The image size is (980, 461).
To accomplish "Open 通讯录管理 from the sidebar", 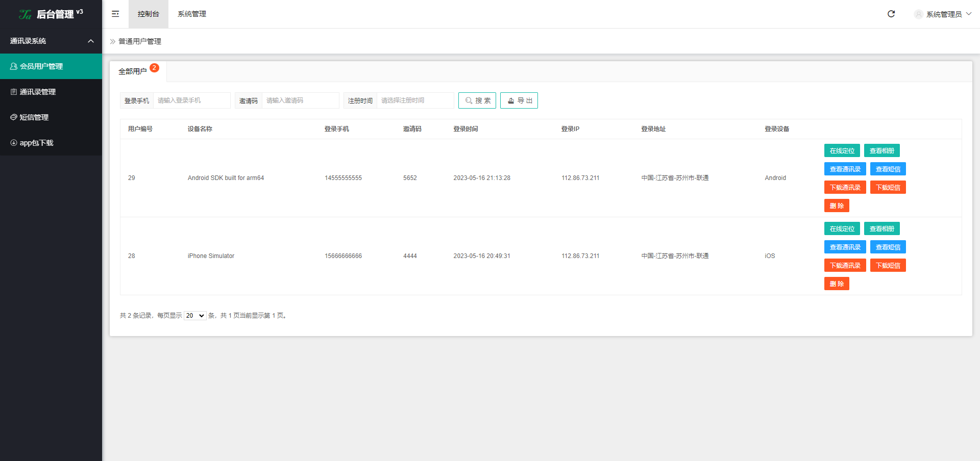I will click(38, 92).
